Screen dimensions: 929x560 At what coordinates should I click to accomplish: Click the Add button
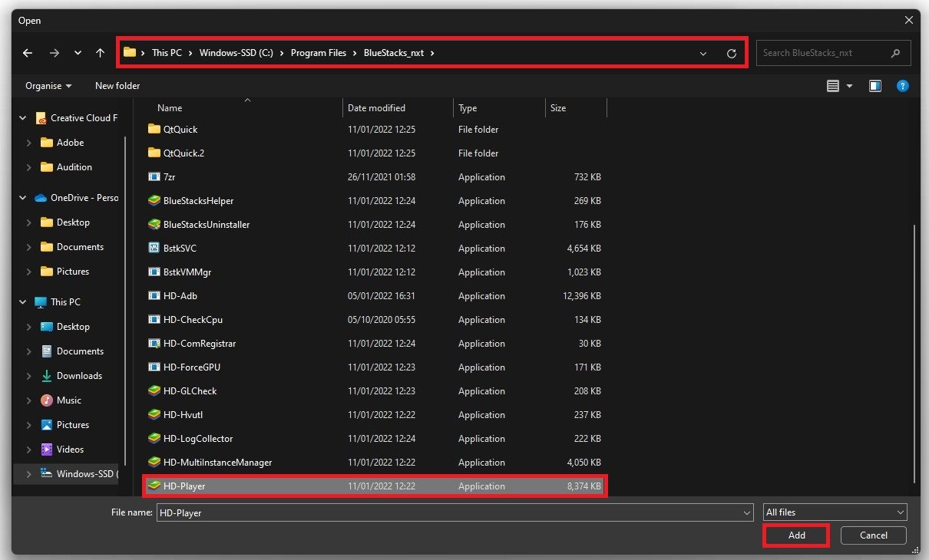point(796,535)
